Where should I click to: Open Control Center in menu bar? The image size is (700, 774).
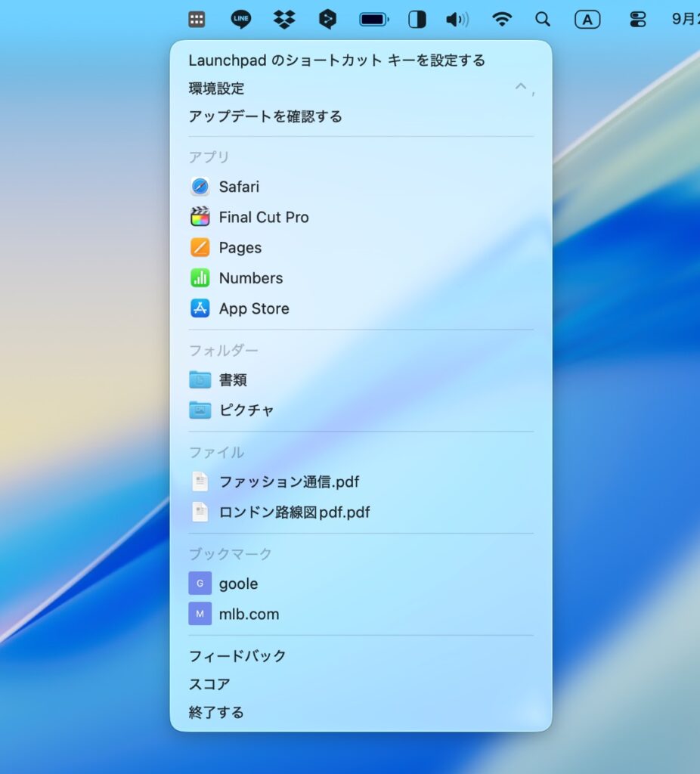pyautogui.click(x=637, y=20)
